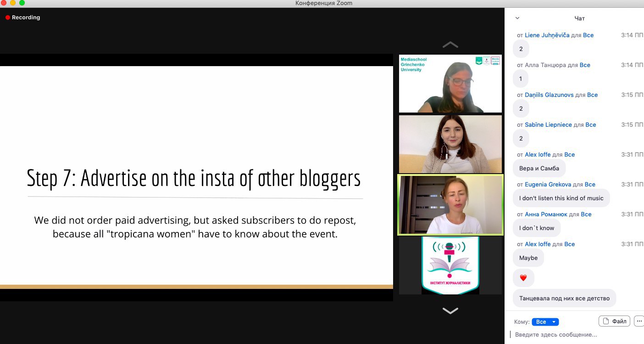Viewport: 644px width, 344px height.
Task: Open the Кому recipient dropdown set to Все
Action: coord(545,322)
